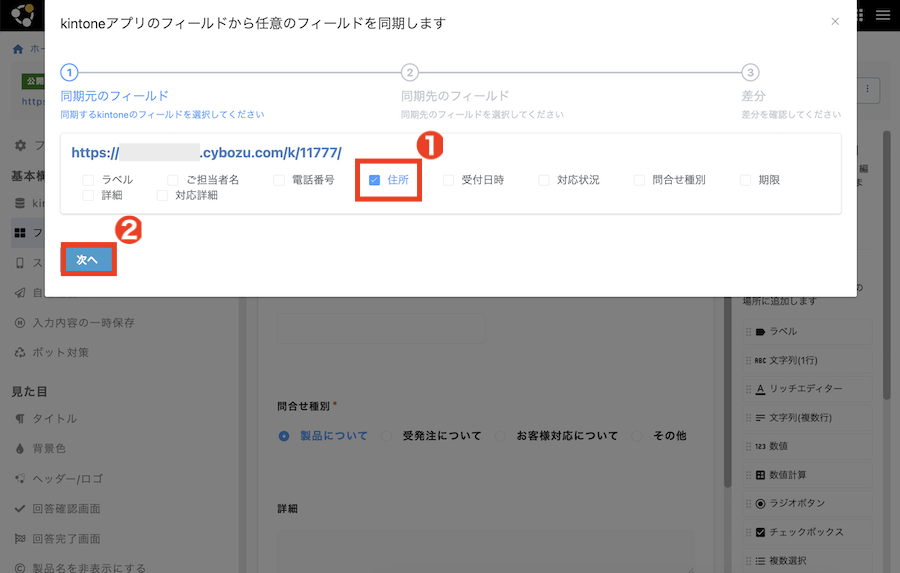
Task: Add the 数値計算 field from palette
Action: 807,475
